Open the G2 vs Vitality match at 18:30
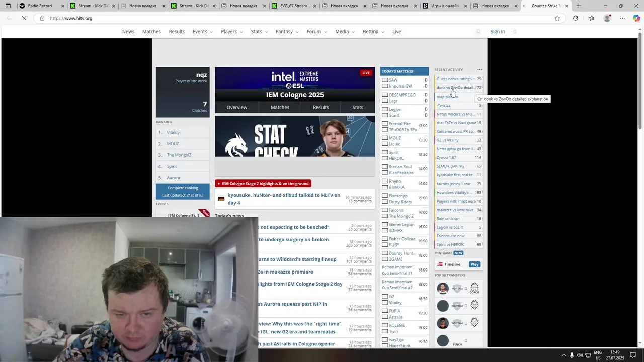This screenshot has width=644, height=362. 405,300
